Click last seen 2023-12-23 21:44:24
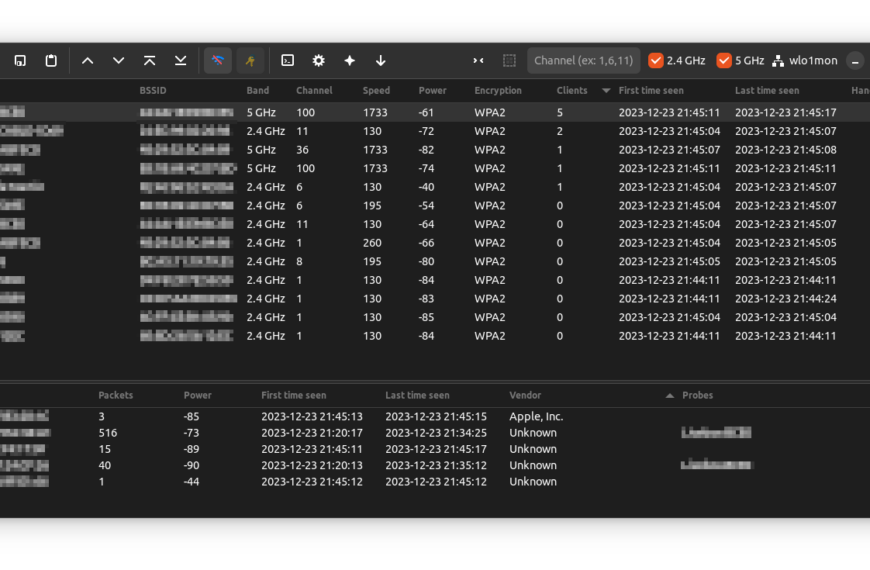 (x=786, y=299)
